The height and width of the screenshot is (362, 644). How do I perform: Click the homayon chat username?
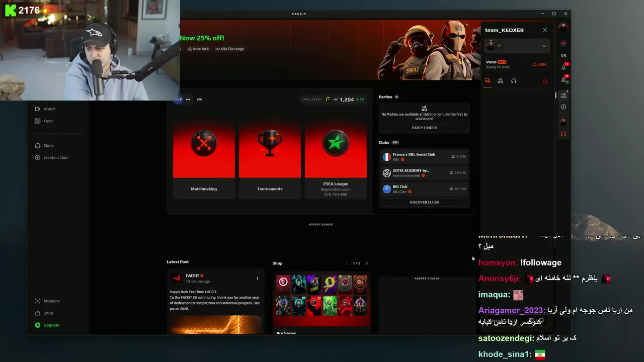pyautogui.click(x=498, y=262)
